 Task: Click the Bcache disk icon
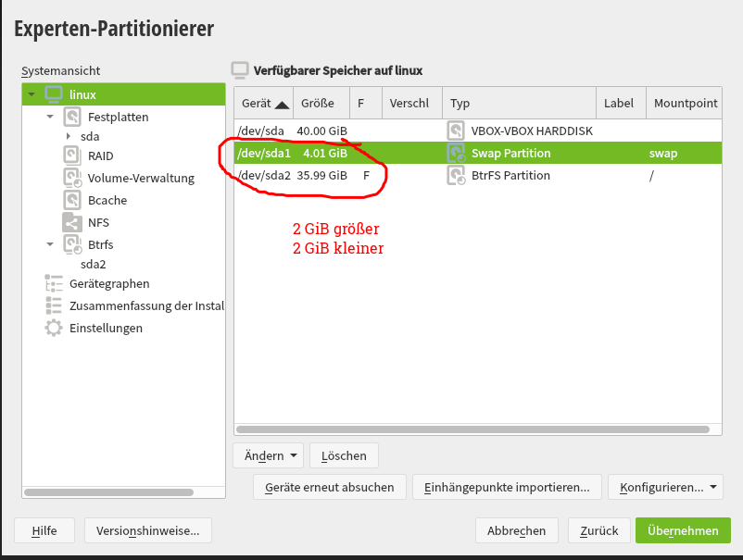[x=72, y=200]
